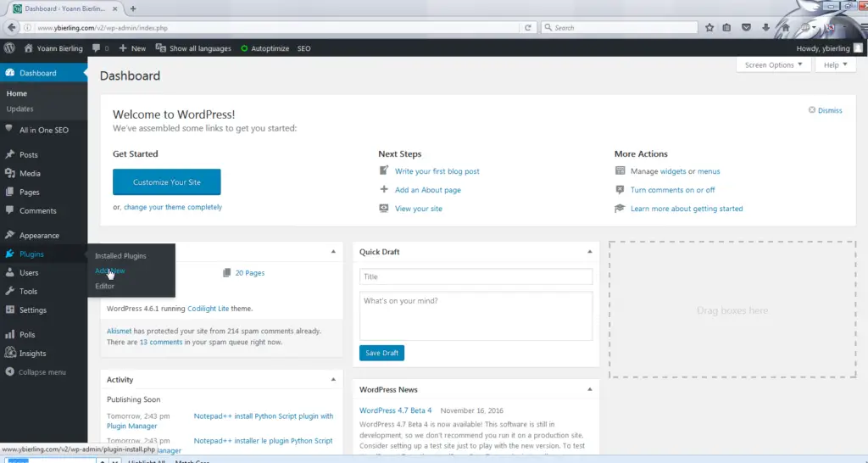Close the Dashboard browser tab
Screen dimensions: 868x463
tap(114, 8)
